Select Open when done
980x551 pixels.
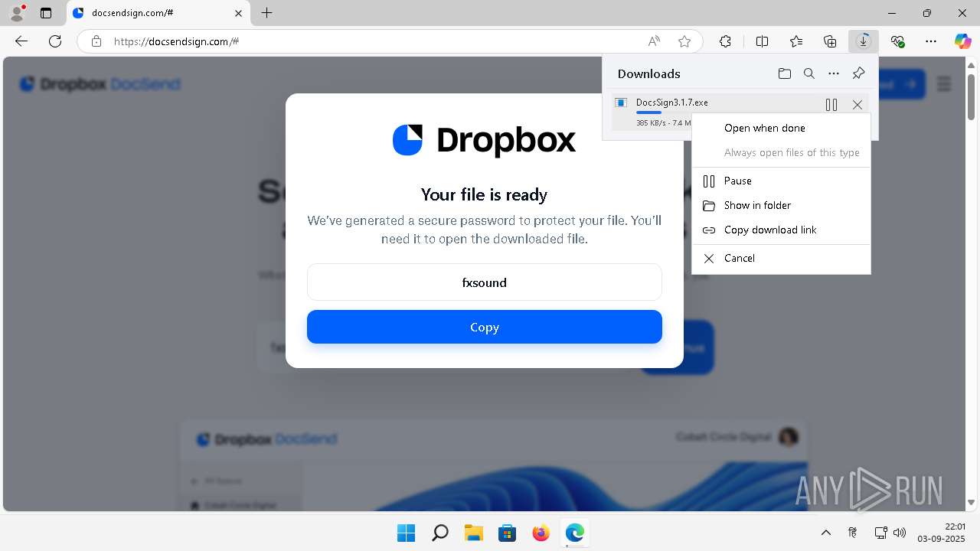781,128
